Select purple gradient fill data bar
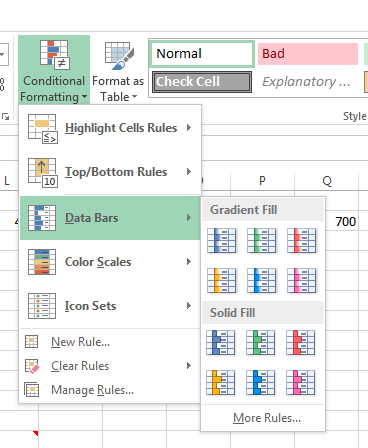This screenshot has width=368, height=448. tap(301, 281)
